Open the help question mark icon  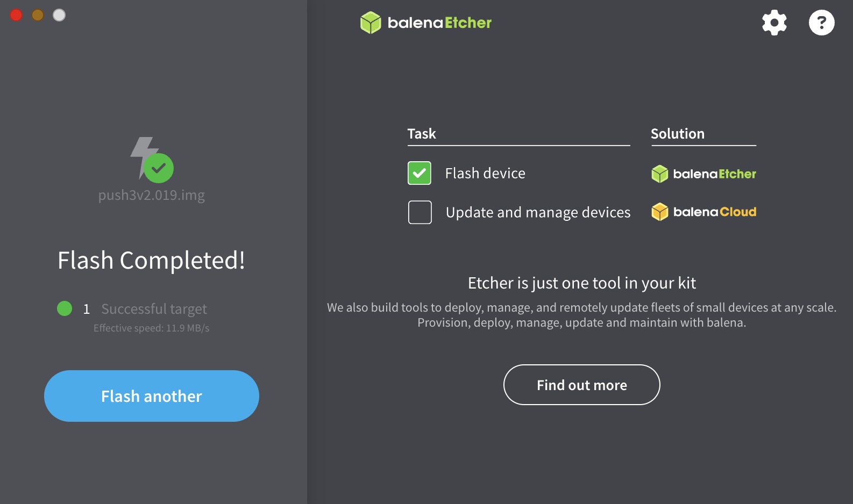[x=821, y=23]
